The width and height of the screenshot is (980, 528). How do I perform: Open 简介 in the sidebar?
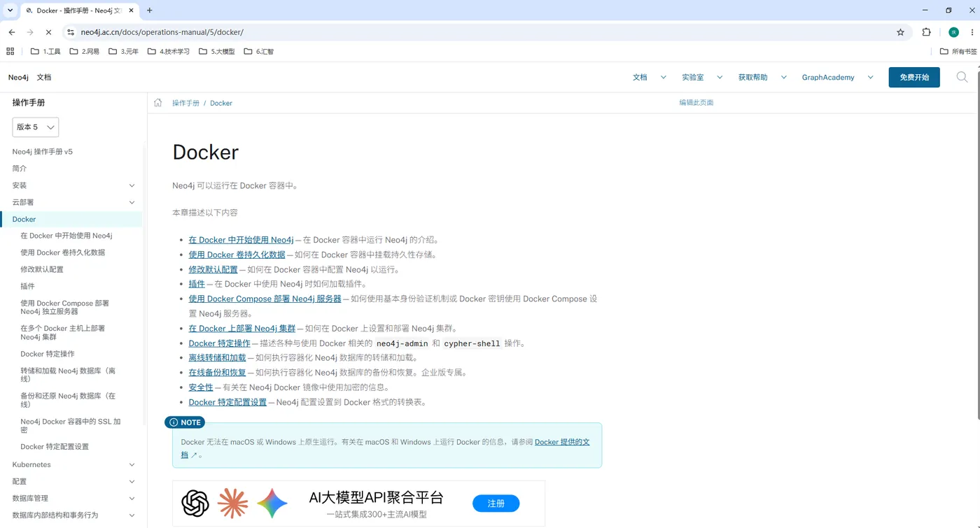[20, 169]
